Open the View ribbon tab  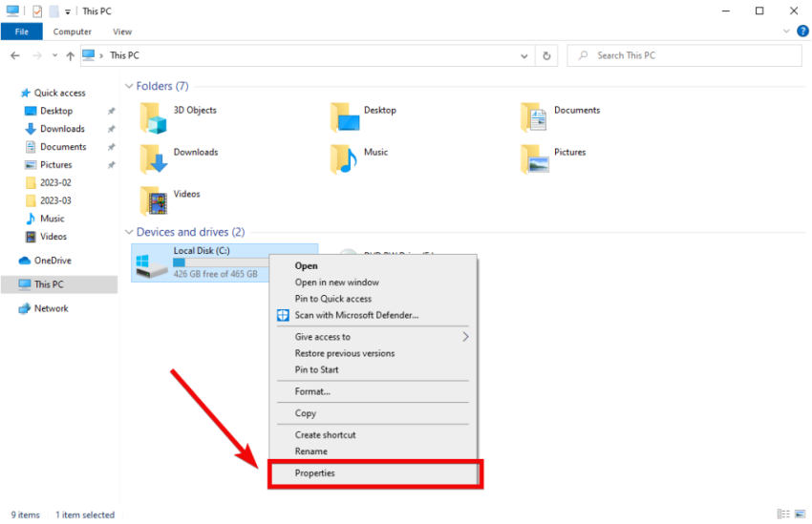122,31
